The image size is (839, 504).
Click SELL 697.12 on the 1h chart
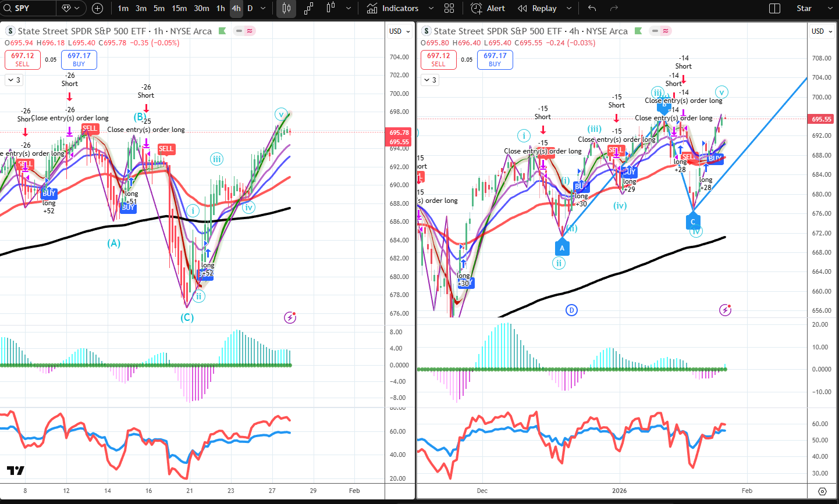tap(23, 59)
